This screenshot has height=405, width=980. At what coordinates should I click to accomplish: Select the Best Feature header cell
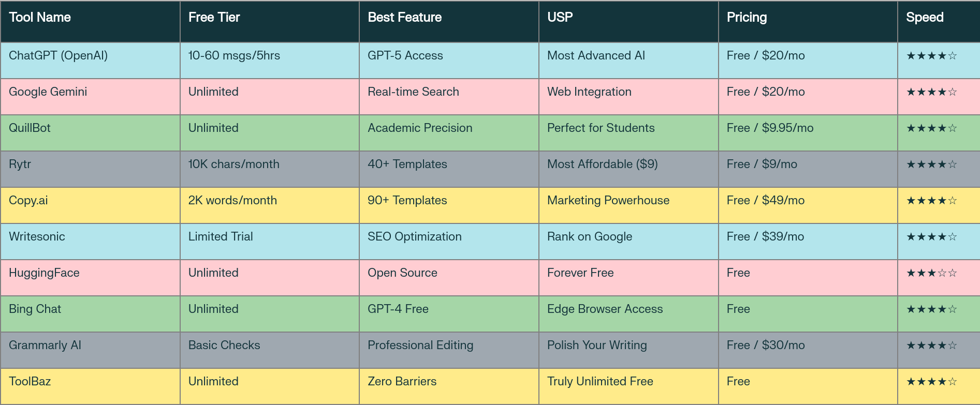click(x=404, y=18)
